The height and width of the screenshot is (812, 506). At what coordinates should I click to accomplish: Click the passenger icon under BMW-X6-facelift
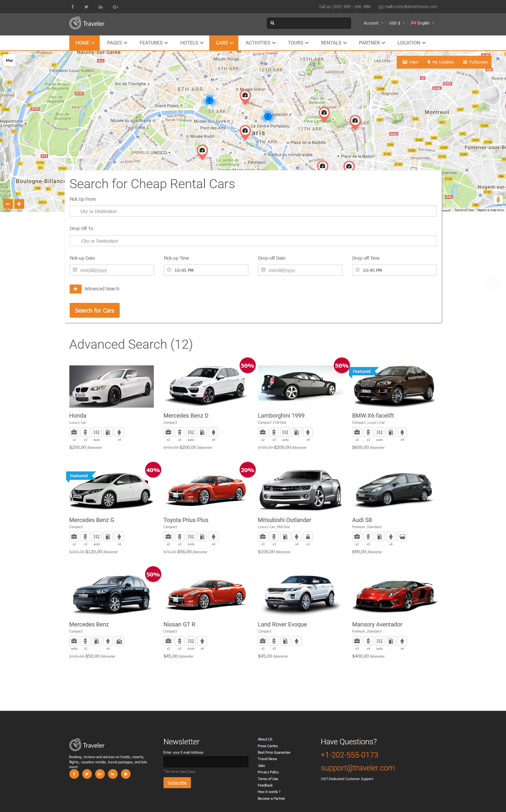pos(402,432)
